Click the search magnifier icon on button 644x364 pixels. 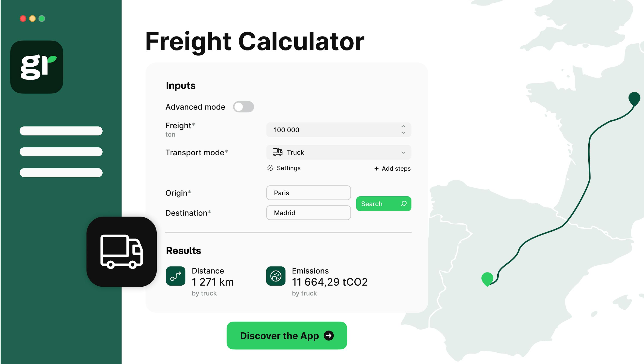[403, 204]
